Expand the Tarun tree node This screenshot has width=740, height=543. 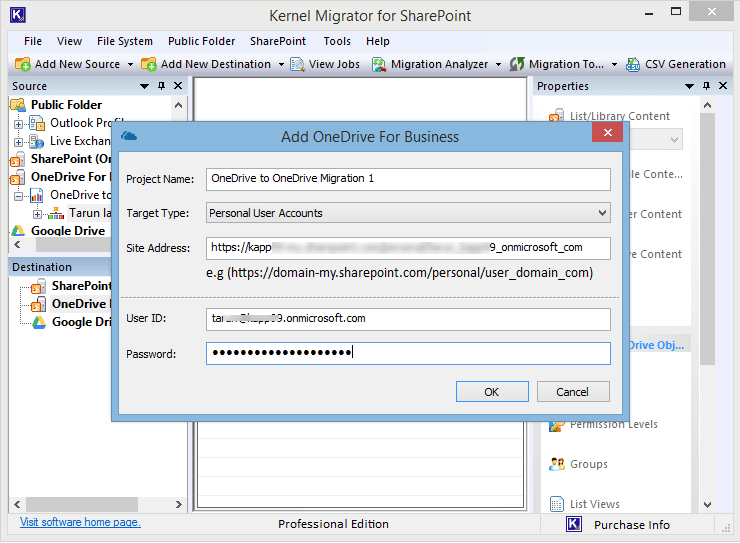click(x=37, y=214)
